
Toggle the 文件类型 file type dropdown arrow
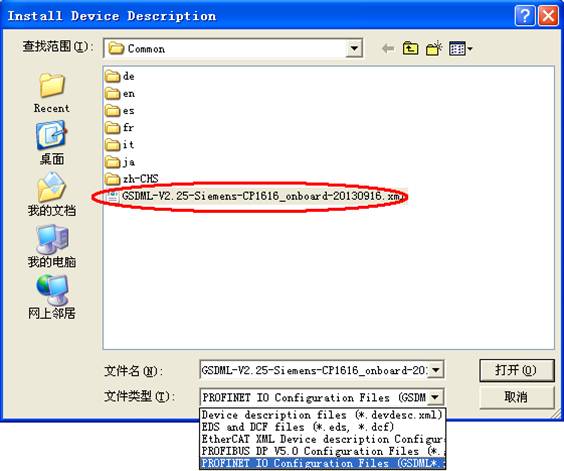coord(435,397)
